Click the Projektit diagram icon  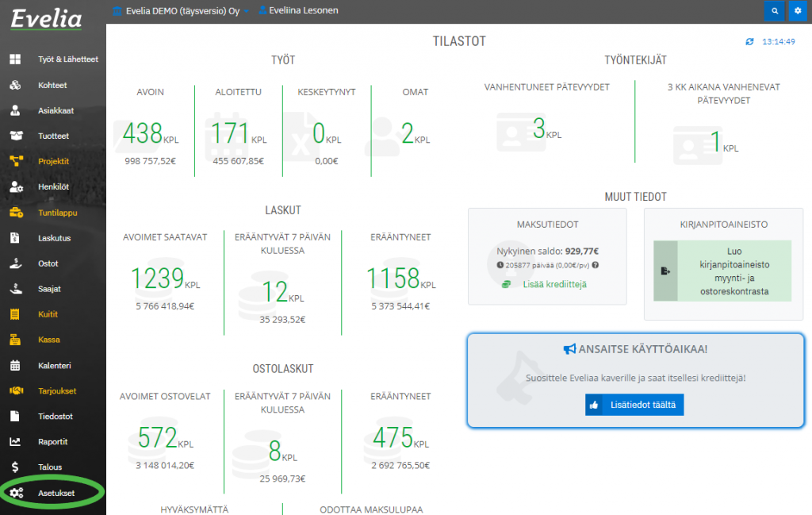tap(16, 161)
